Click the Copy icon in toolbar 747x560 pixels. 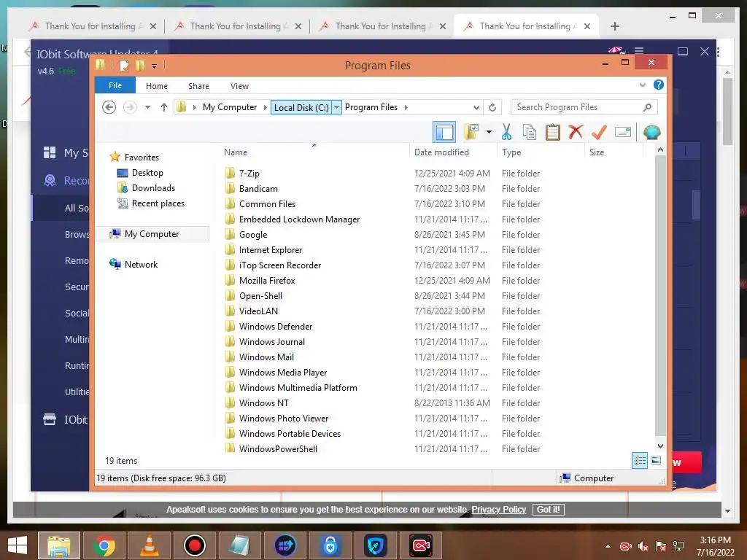530,132
